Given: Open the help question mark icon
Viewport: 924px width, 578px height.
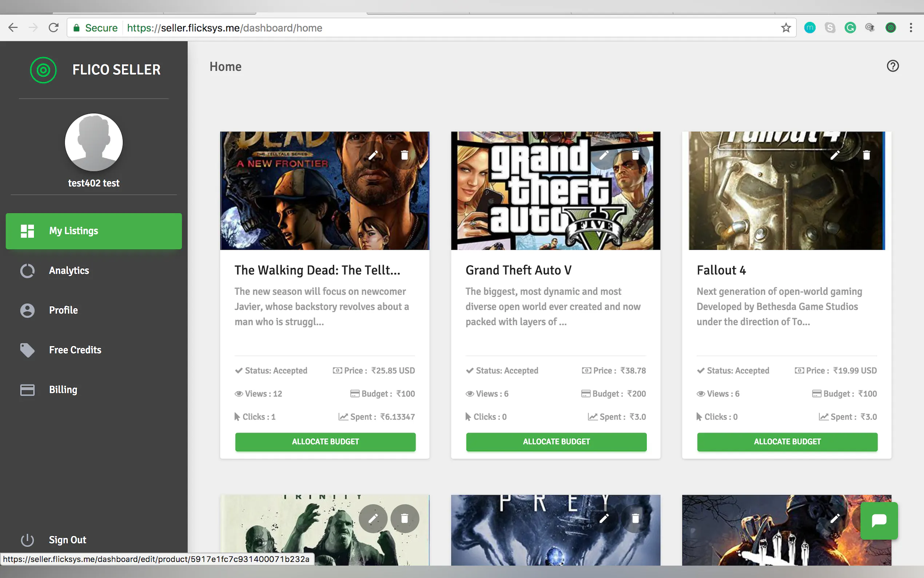Looking at the screenshot, I should click(892, 66).
